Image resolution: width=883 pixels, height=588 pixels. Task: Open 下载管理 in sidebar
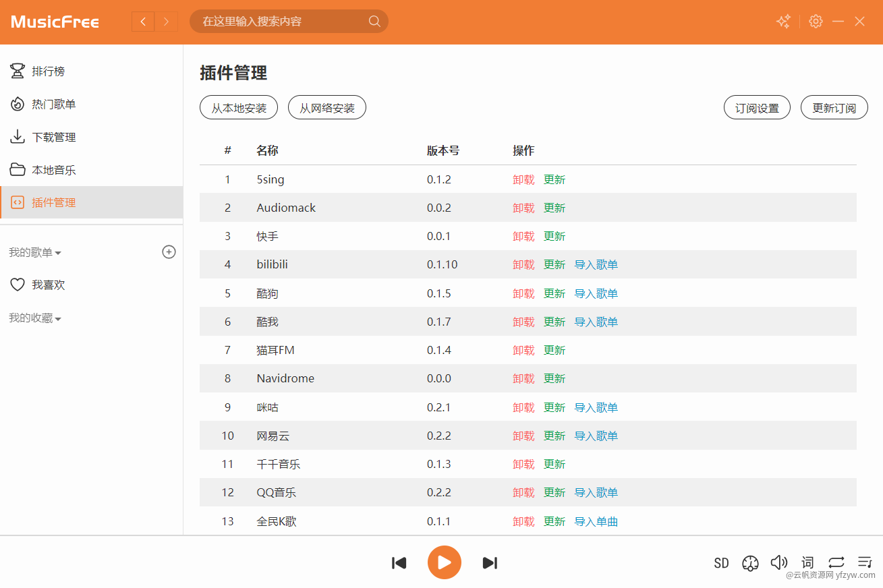tap(91, 137)
